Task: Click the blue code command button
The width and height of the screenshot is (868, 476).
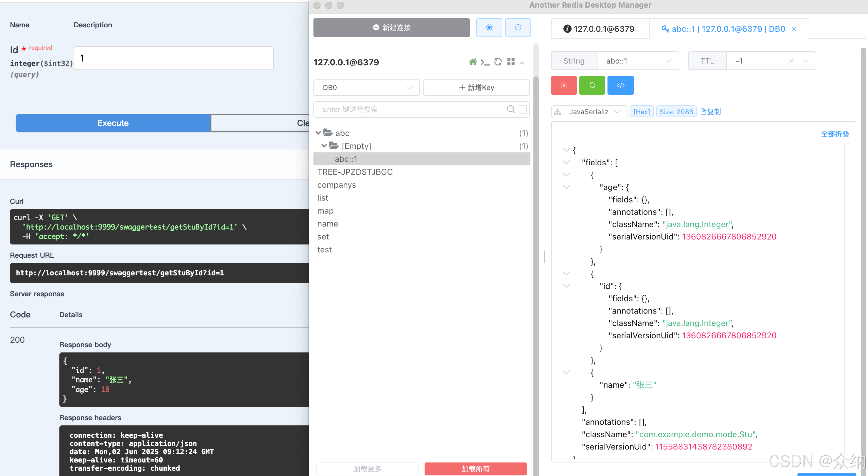Action: (x=620, y=85)
